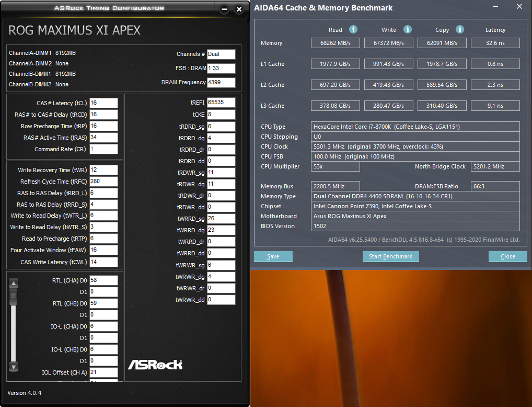Click the tCKE value field
This screenshot has height=407, width=532.
coord(221,115)
